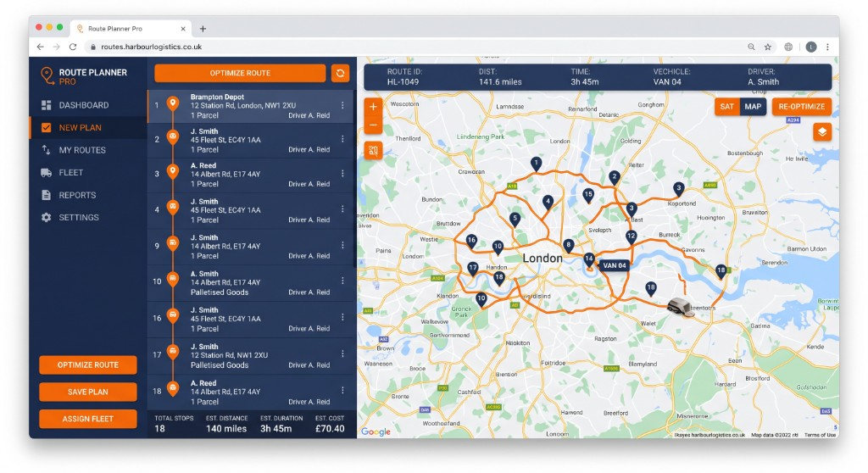Viewport: 868px width, 473px height.
Task: Zoom in the map with plus button
Action: (x=373, y=107)
